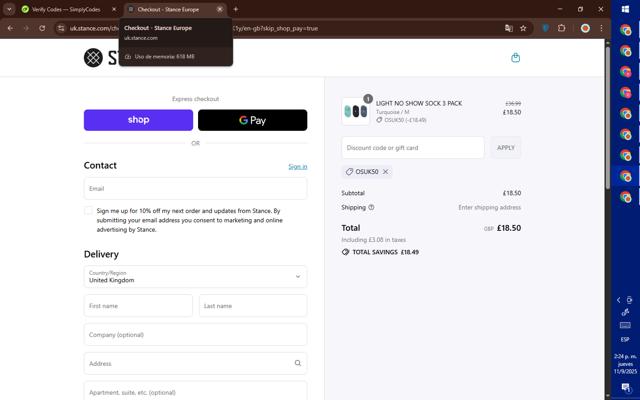Click the sock 3 pack product thumbnail
The image size is (640, 400).
click(356, 111)
